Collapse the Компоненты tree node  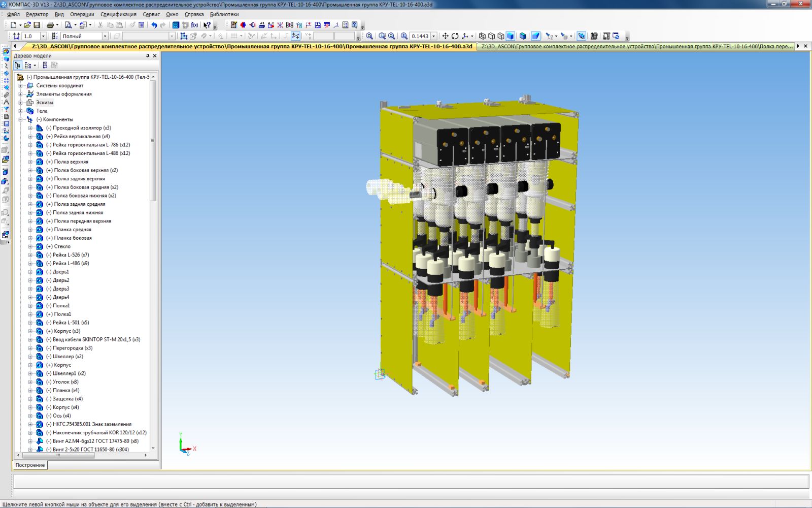[x=21, y=119]
